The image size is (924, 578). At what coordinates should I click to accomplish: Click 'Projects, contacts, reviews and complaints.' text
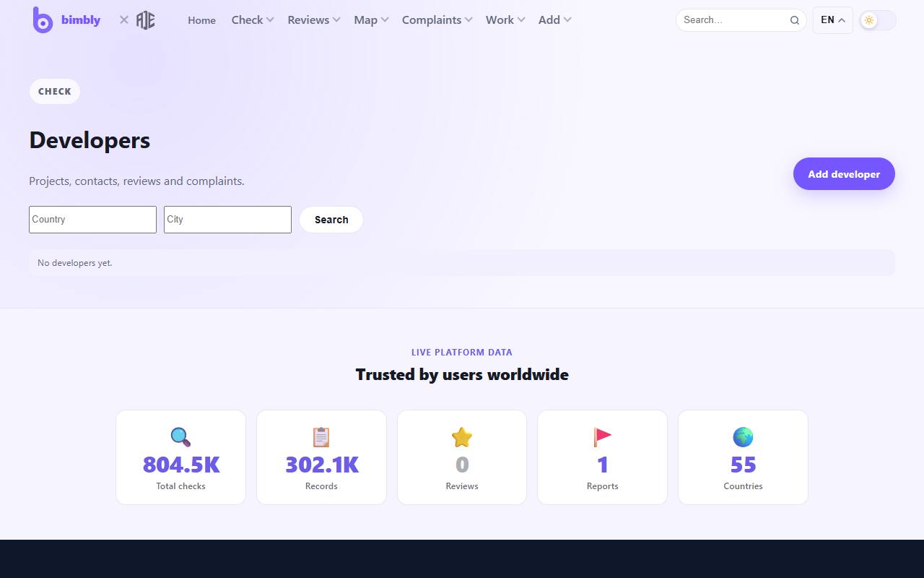(136, 181)
